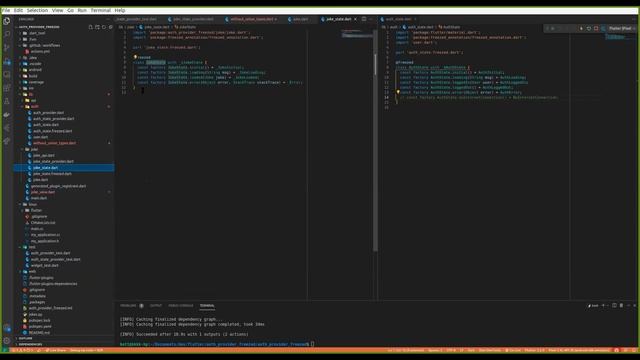Open the Terminal menu
This screenshot has height=360, width=640.
coord(100,10)
